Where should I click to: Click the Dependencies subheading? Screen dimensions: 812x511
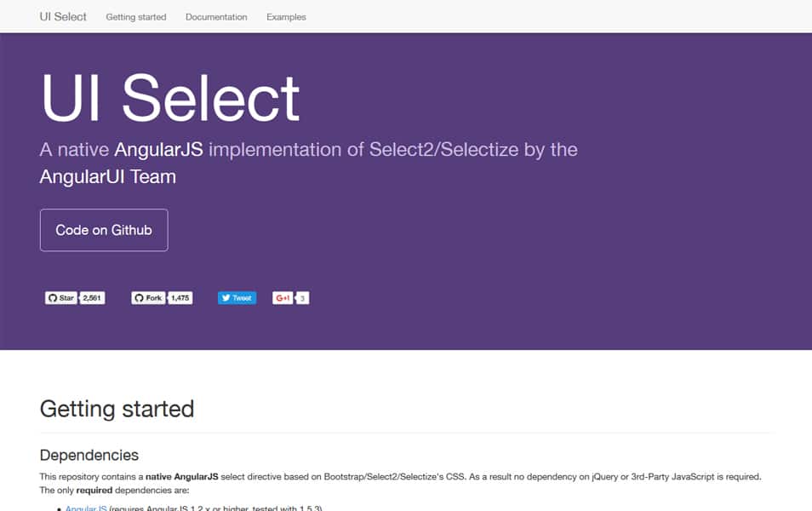(89, 456)
